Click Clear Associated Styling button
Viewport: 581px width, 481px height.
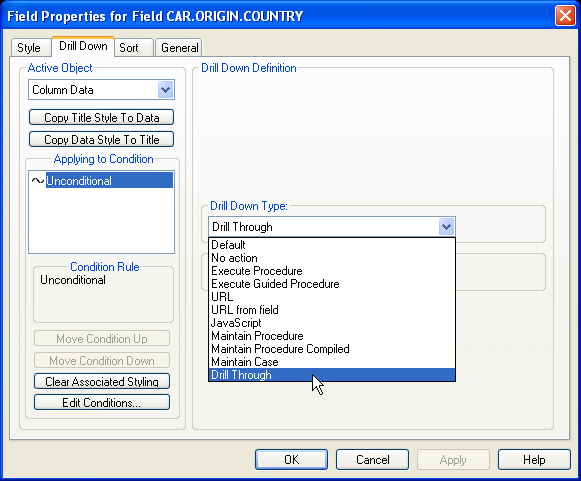[x=102, y=381]
